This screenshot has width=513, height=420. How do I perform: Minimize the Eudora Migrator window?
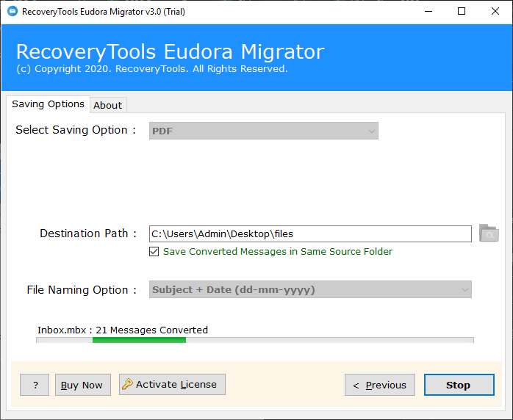tap(428, 12)
